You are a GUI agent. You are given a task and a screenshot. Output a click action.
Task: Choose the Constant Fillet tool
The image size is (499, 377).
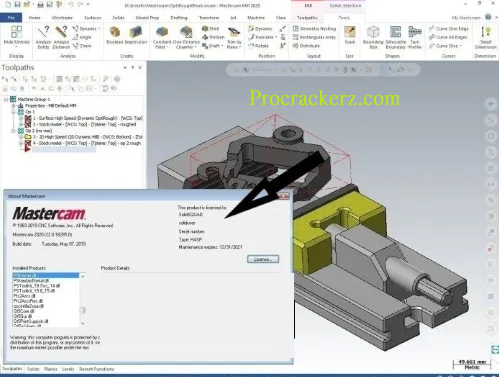tap(162, 37)
